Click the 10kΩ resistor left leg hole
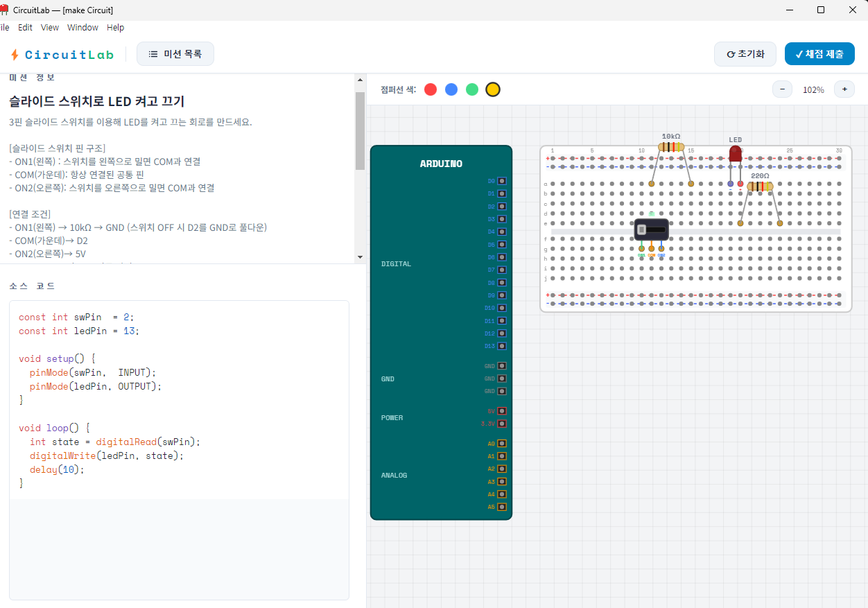The width and height of the screenshot is (868, 608). pos(652,184)
